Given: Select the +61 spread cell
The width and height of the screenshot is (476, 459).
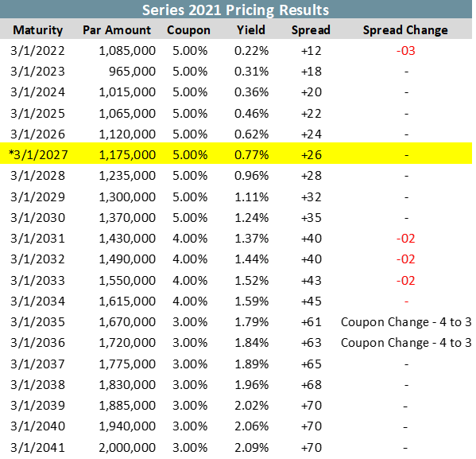Looking at the screenshot, I should pos(312,322).
